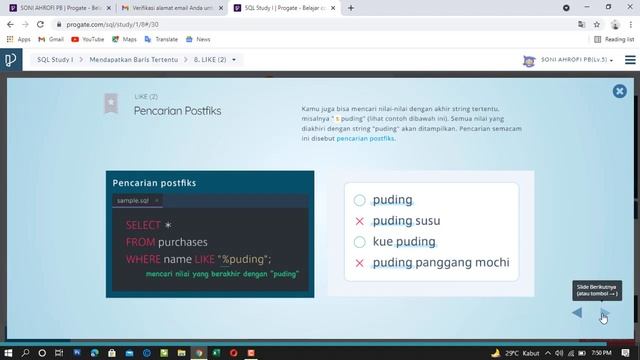Click the 7:50 PM clock
640x360 pixels.
click(x=601, y=353)
